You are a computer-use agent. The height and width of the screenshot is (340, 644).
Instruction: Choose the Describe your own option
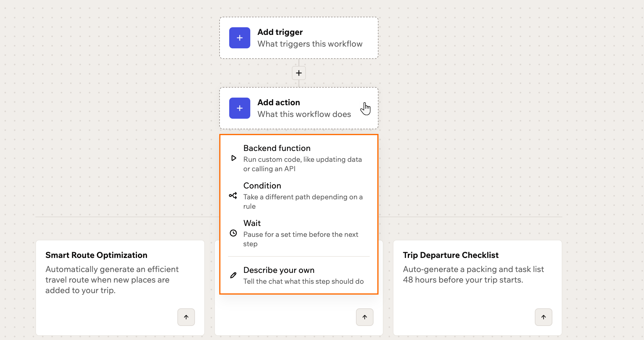(x=299, y=276)
